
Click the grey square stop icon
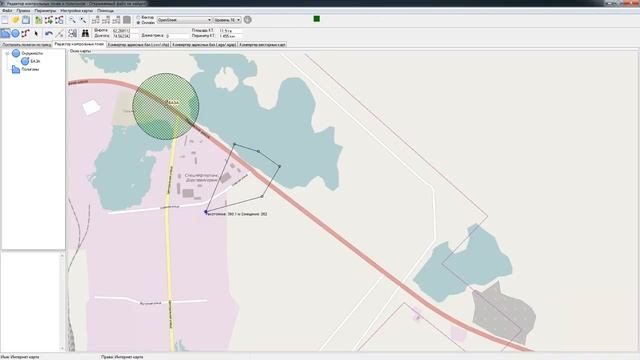(x=127, y=20)
